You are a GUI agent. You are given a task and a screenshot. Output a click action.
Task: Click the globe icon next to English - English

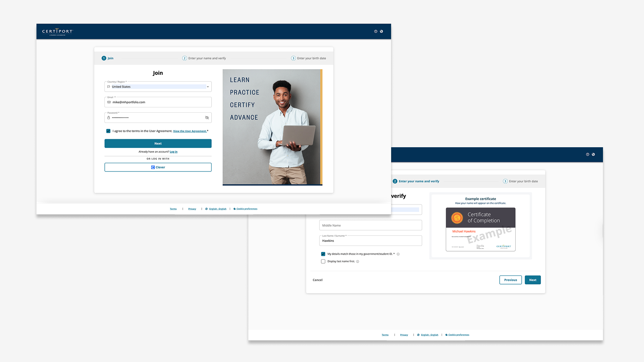click(x=207, y=209)
